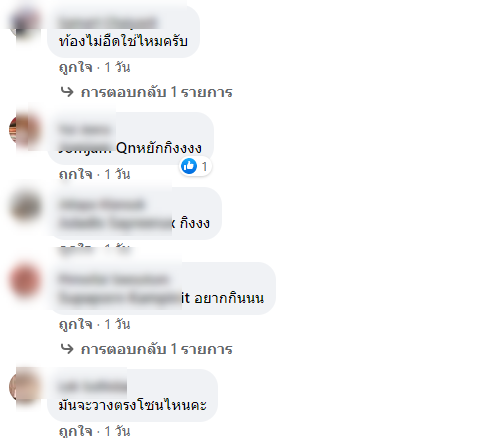Open blurred author name above "มันจะวางตรงโซนไหนคะ"
This screenshot has width=488, height=438.
tap(92, 387)
